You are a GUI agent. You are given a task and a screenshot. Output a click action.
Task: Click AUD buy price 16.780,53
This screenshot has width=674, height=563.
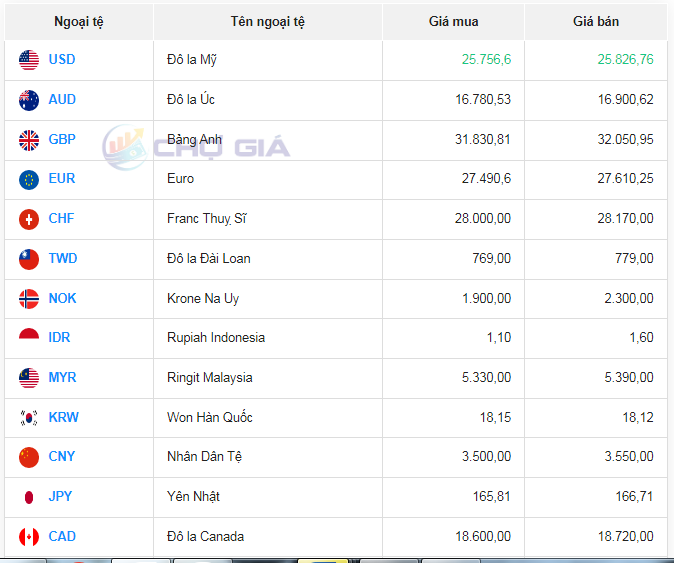pos(483,99)
